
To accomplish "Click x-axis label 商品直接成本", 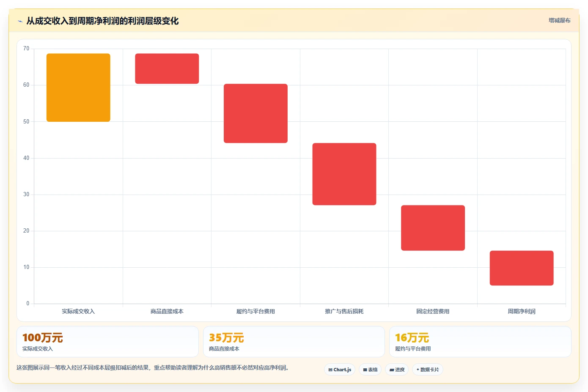I will [x=167, y=311].
